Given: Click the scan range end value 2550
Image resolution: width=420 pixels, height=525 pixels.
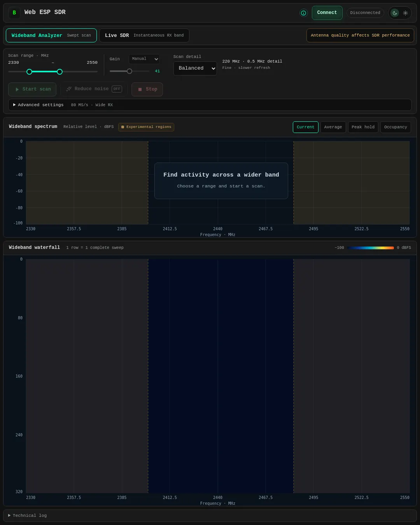Looking at the screenshot, I should click(x=92, y=63).
